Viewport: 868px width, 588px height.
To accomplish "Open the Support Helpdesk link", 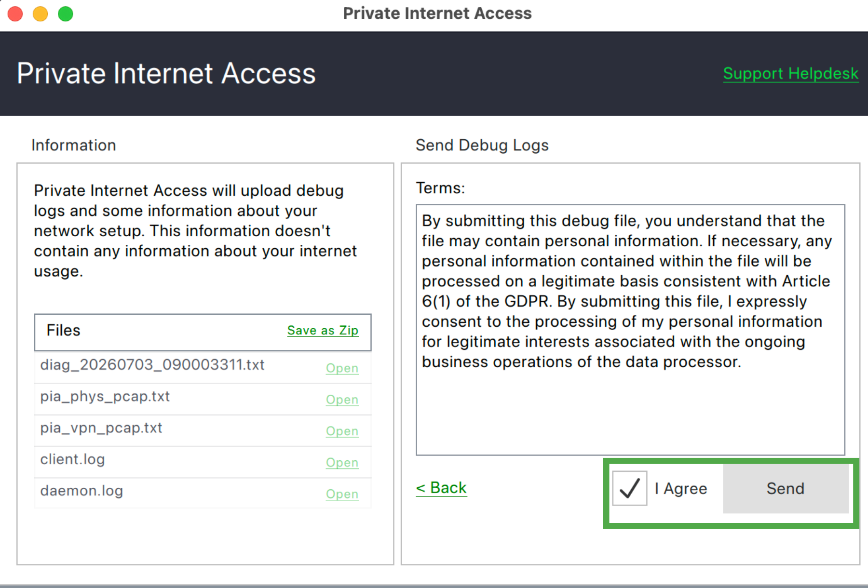I will 790,74.
